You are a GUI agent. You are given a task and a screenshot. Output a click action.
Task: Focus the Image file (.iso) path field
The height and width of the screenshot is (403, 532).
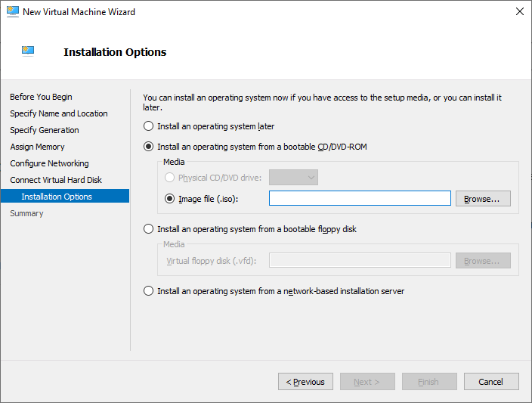360,198
